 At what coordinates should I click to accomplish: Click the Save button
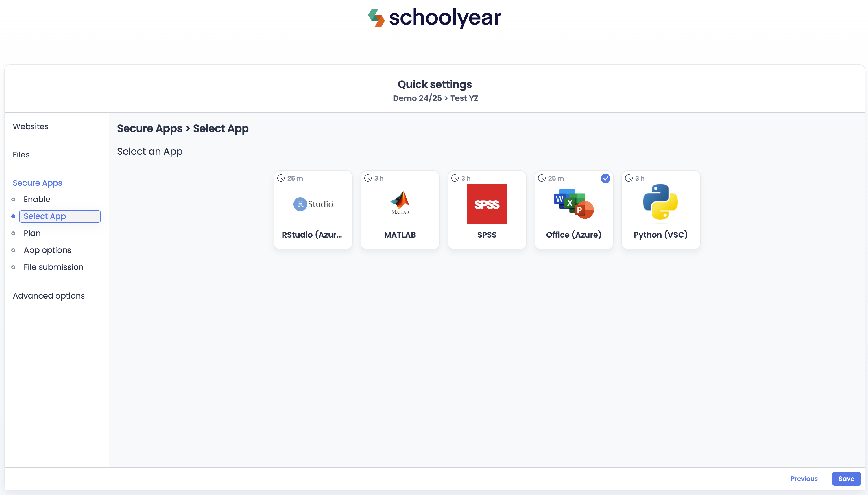846,479
